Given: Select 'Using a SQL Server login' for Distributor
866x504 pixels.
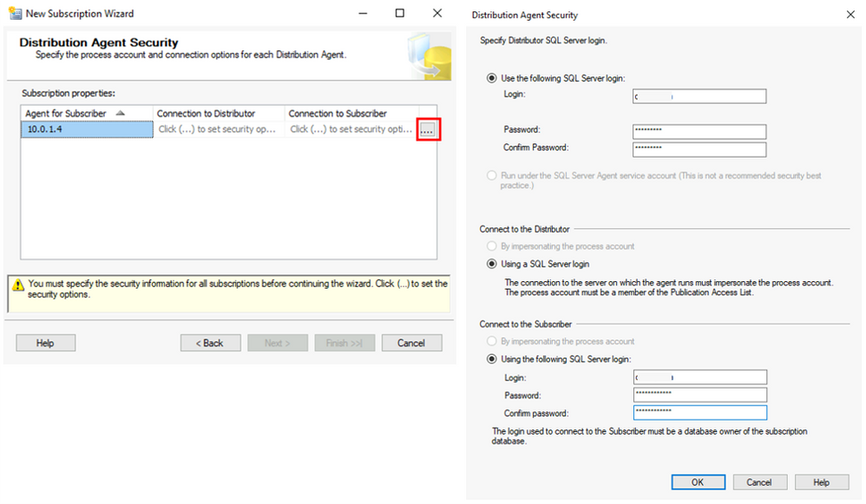Looking at the screenshot, I should pyautogui.click(x=492, y=264).
